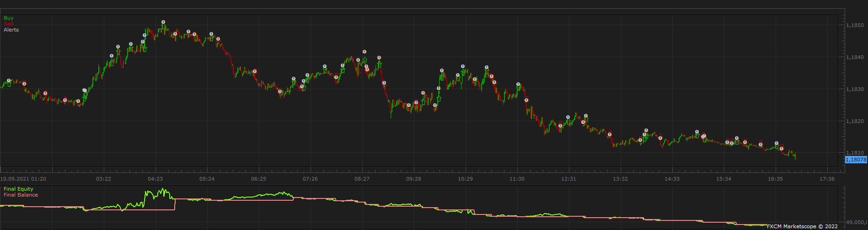Click the 03:22 time axis label

click(x=103, y=179)
